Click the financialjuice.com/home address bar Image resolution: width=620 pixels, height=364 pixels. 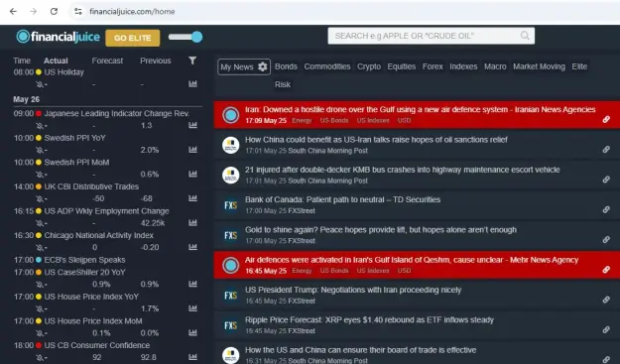click(x=132, y=12)
